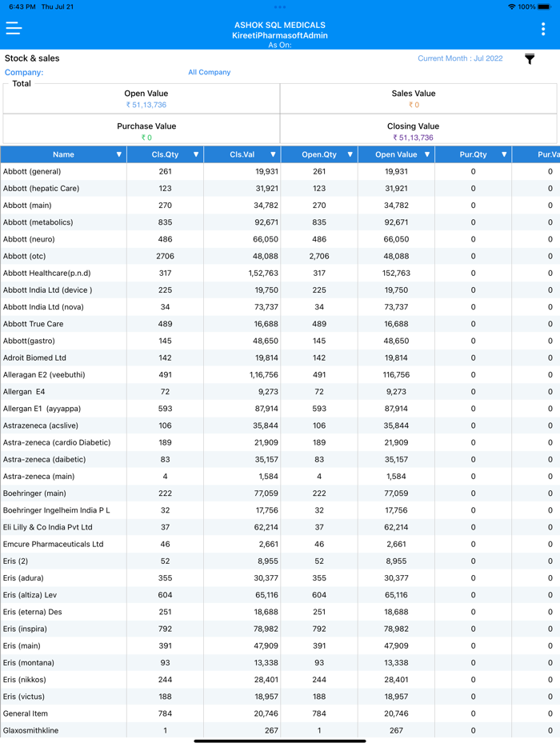Select the Glaxosmithkline row
560x747 pixels.
click(x=280, y=730)
